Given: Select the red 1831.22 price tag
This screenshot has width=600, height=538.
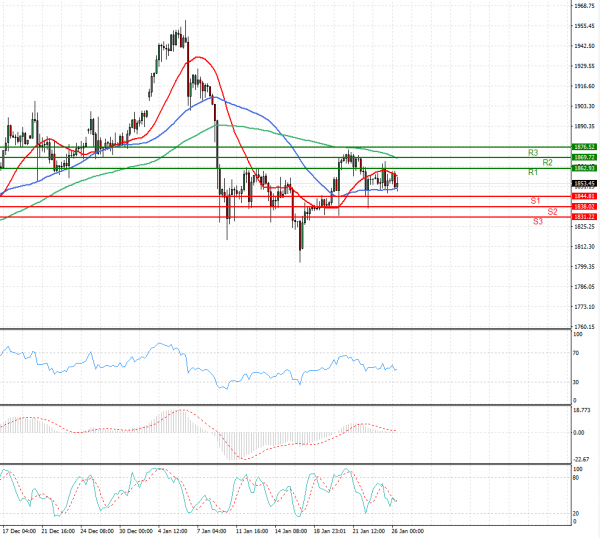Looking at the screenshot, I should (x=584, y=217).
